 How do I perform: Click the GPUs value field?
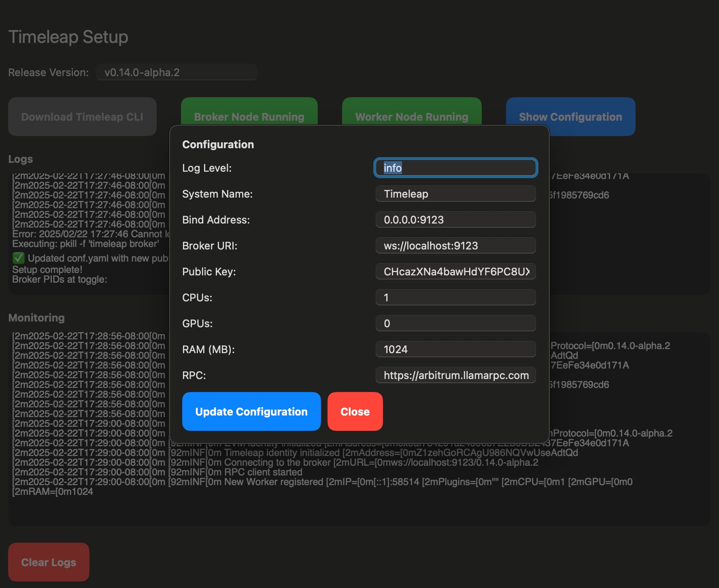click(455, 323)
